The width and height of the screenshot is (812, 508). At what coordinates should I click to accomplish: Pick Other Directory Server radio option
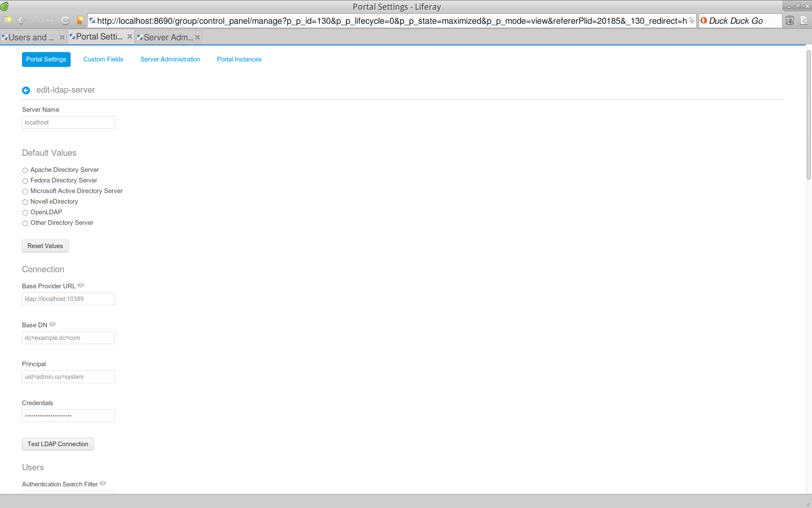[x=25, y=223]
